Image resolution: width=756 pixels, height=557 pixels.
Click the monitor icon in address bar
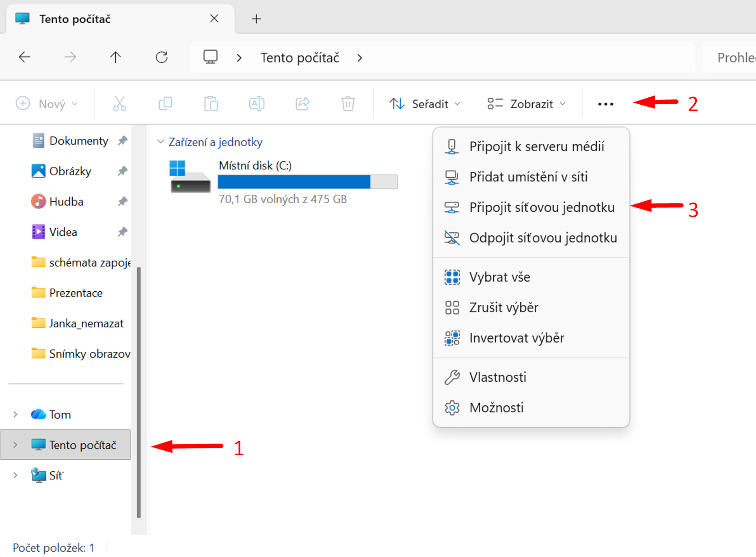pos(210,57)
